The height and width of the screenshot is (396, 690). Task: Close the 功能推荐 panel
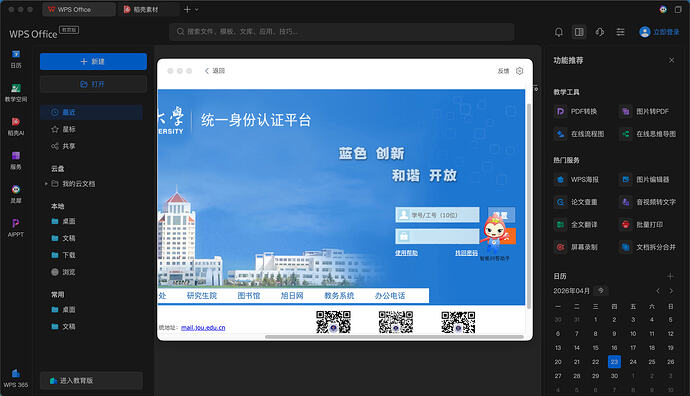tap(672, 60)
